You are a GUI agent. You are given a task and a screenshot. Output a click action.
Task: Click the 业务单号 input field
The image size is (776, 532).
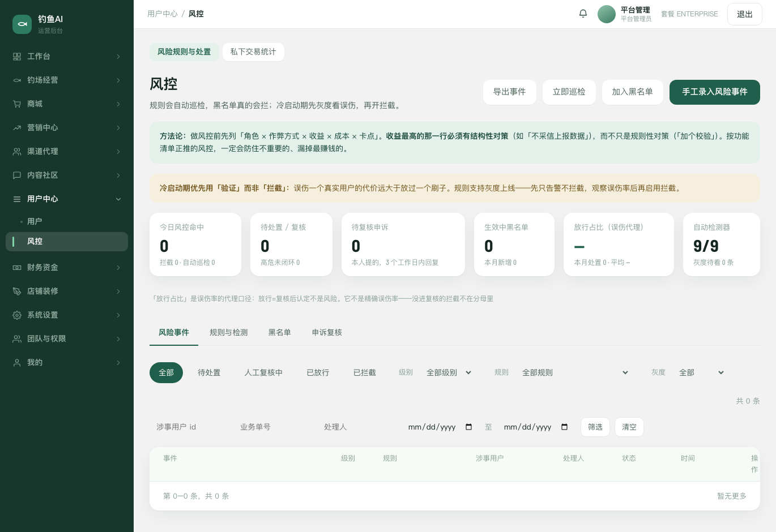pyautogui.click(x=273, y=427)
